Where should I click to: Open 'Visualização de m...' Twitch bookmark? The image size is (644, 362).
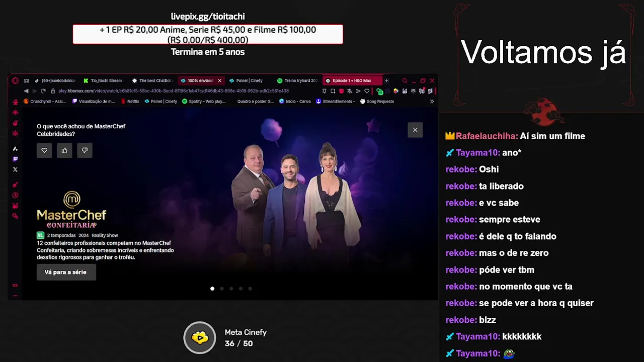(94, 101)
